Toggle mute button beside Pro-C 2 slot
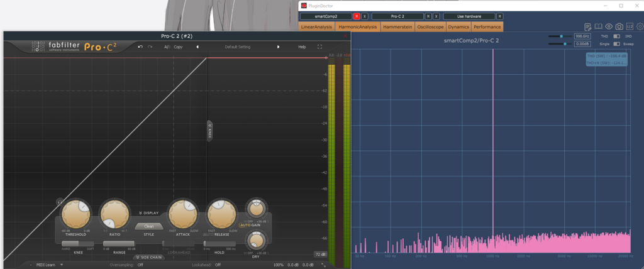 (428, 16)
